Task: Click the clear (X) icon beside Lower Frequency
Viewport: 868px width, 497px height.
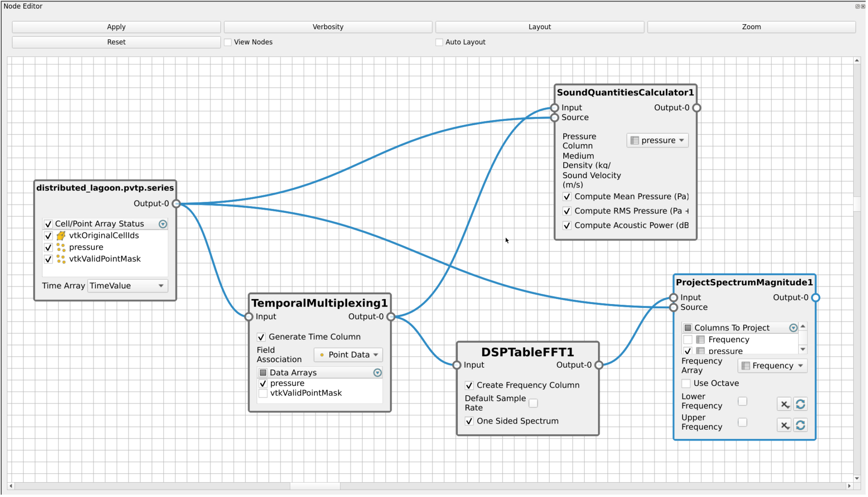Action: click(x=784, y=404)
